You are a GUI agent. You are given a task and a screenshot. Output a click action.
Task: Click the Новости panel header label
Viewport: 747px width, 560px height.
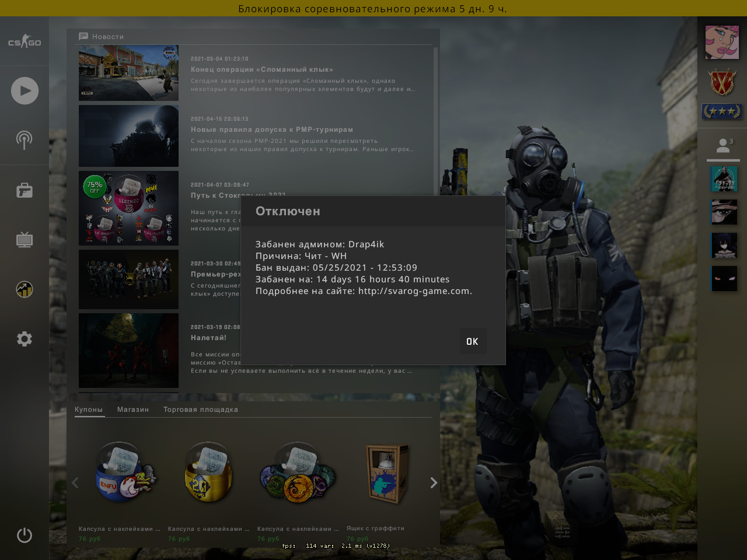[x=108, y=37]
